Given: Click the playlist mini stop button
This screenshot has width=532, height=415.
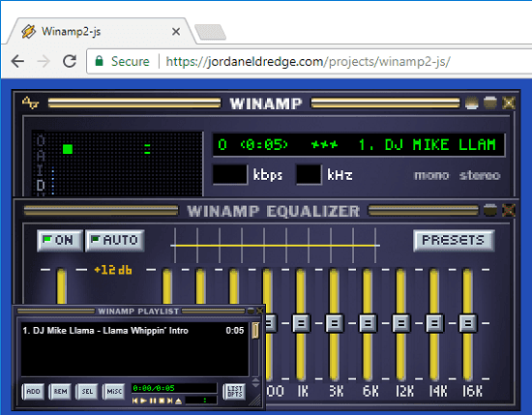Looking at the screenshot, I should point(162,400).
